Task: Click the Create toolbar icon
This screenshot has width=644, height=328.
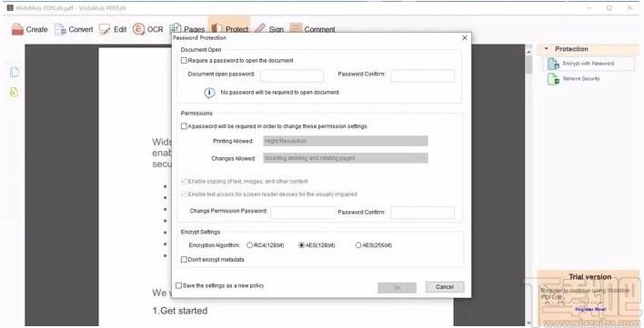Action: point(17,29)
